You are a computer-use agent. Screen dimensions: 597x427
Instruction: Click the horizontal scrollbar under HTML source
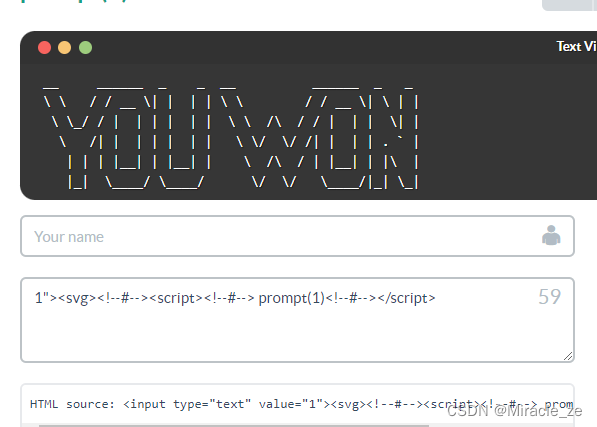tap(234, 425)
